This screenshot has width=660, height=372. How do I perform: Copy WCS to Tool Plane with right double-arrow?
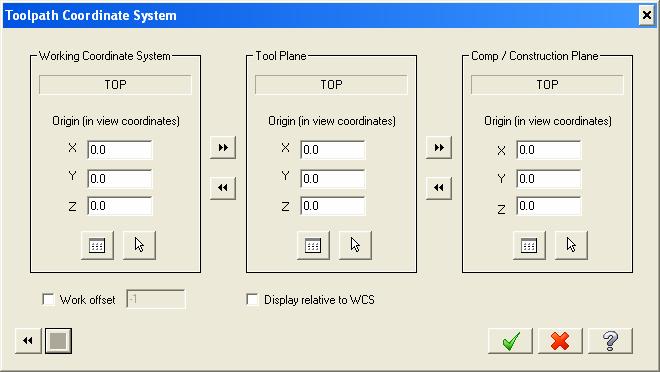tap(223, 147)
